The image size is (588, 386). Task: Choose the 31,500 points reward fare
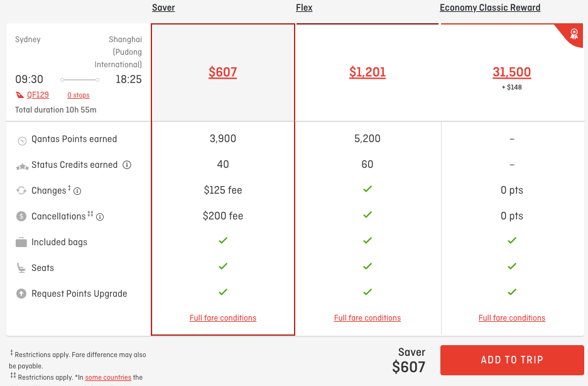click(x=512, y=72)
